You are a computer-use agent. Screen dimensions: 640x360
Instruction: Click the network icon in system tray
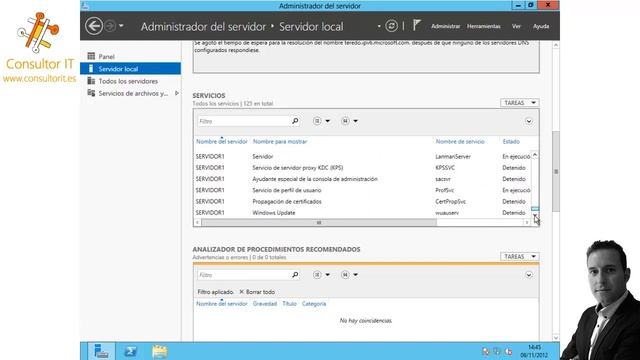(497, 351)
